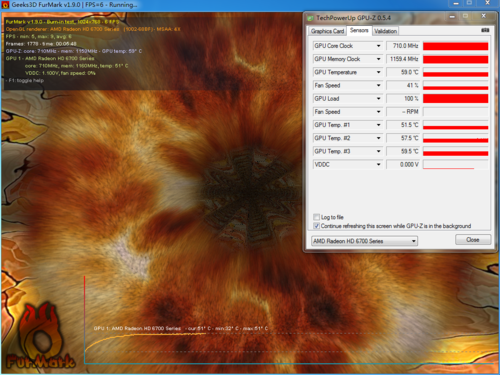This screenshot has width=500, height=375.
Task: Click the F1: toggle help text in FurMark
Action: coord(25,80)
